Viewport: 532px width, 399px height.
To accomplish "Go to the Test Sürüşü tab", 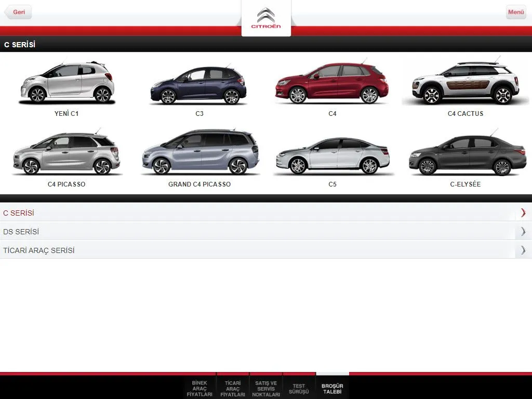I will (299, 388).
